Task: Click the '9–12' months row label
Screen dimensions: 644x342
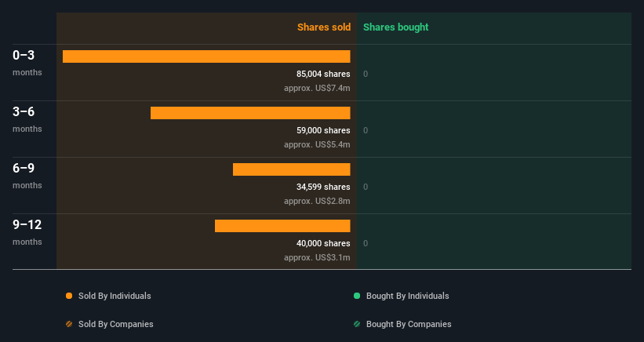Action: [27, 224]
